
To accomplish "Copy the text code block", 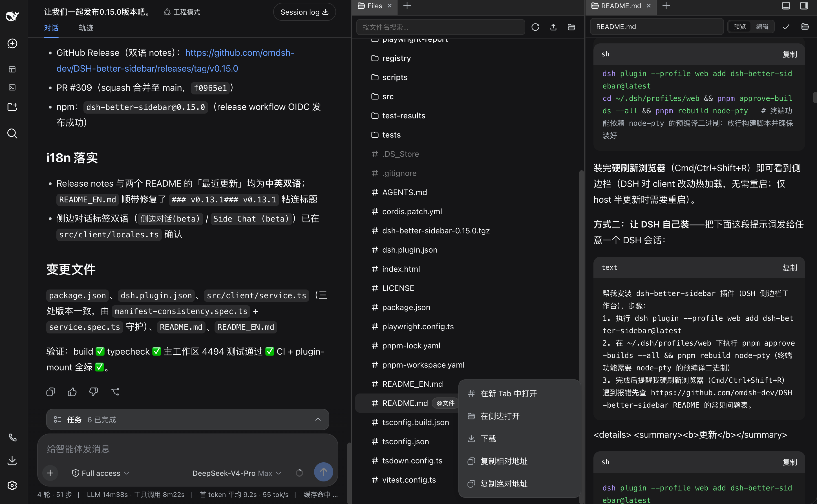I will [790, 267].
